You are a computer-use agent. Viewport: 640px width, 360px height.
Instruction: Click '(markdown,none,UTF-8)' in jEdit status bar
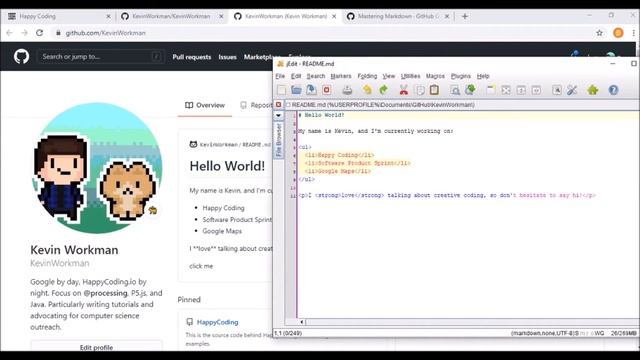tap(544, 333)
